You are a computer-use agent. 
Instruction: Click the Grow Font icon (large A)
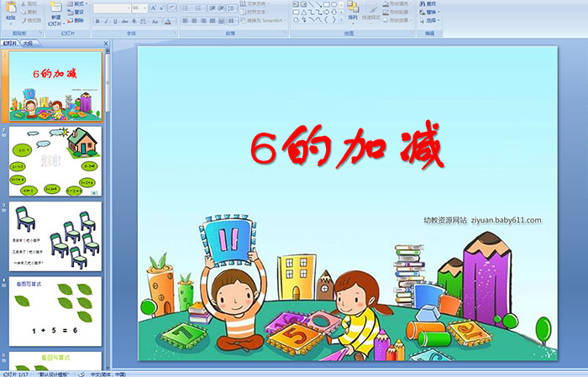pyautogui.click(x=153, y=8)
